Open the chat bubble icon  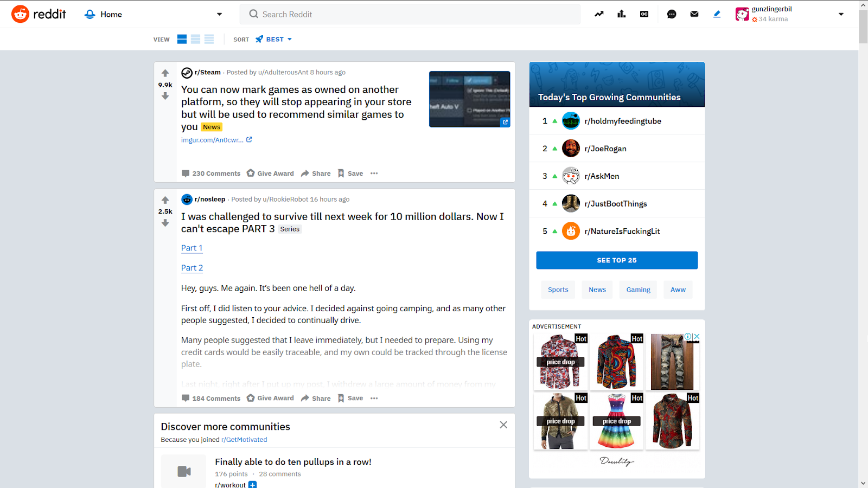click(672, 14)
